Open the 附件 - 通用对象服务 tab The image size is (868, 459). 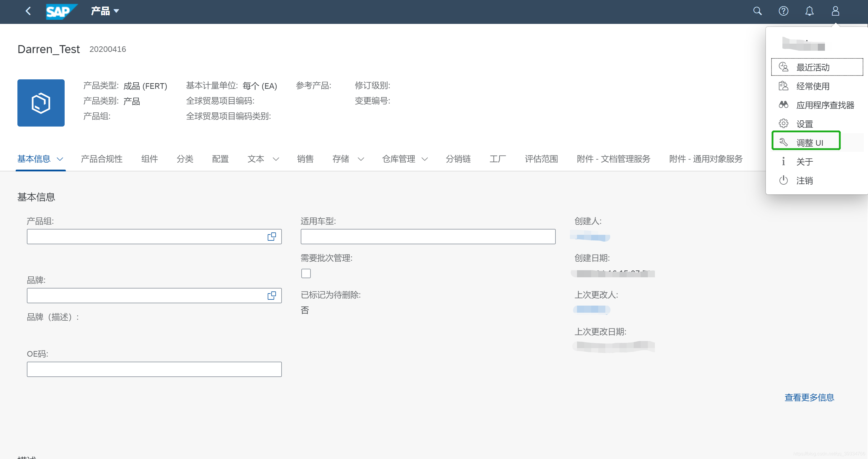coord(706,159)
